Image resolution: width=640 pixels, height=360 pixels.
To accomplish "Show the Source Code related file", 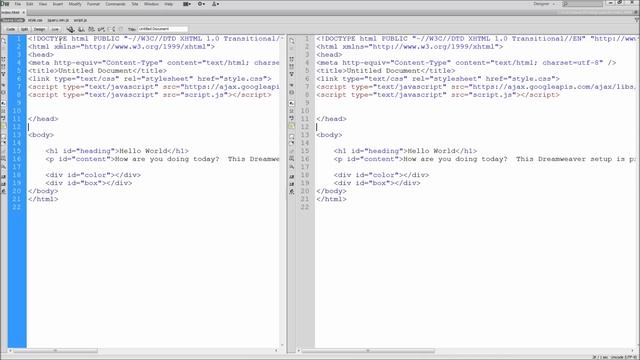I will (x=13, y=20).
